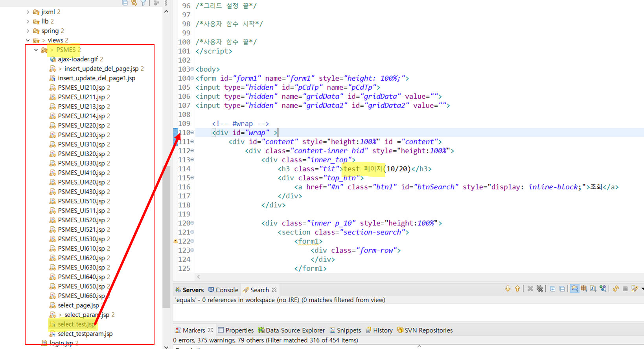This screenshot has width=644, height=349.
Task: Fold the form tag at line 104
Action: click(192, 78)
